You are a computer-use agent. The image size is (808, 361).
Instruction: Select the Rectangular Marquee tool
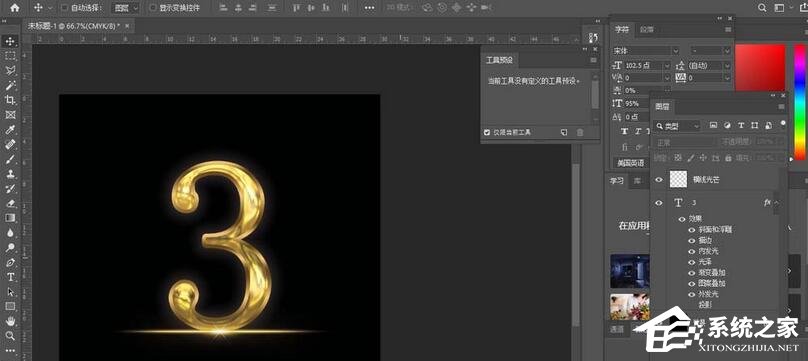click(10, 56)
